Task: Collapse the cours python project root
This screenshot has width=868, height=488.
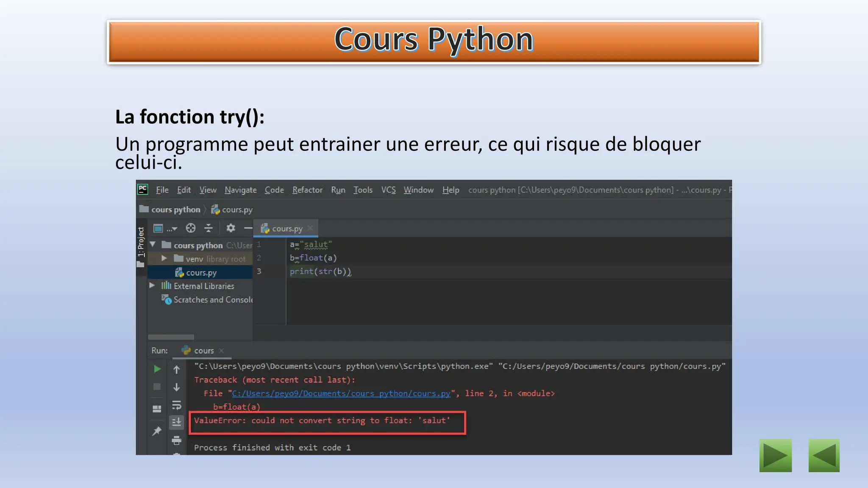Action: click(153, 244)
